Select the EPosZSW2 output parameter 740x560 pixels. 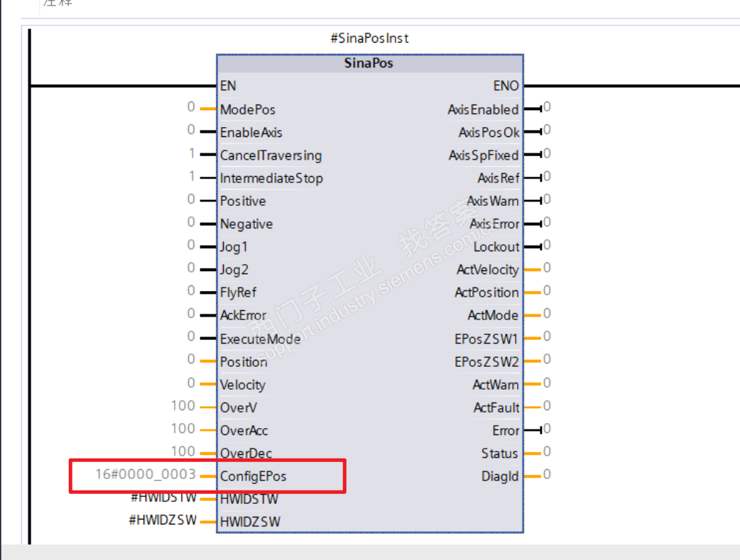(486, 362)
